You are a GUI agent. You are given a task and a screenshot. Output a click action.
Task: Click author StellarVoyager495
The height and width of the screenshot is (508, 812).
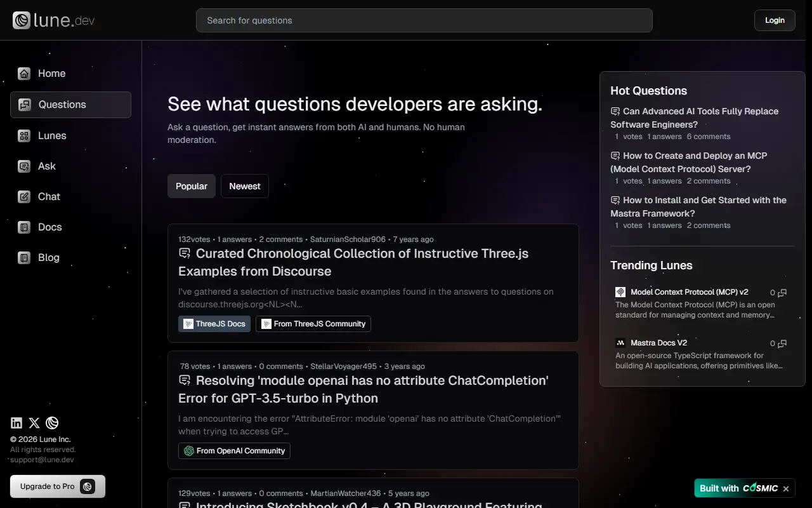[x=343, y=366]
